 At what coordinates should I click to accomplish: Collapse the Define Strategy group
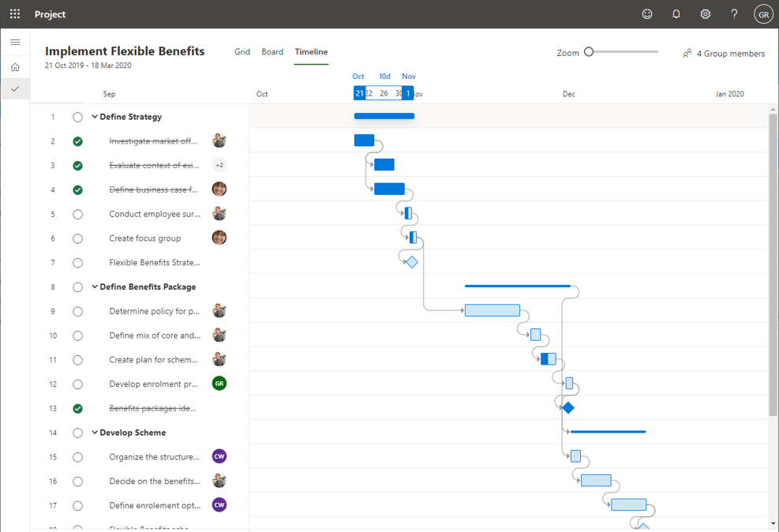point(95,117)
